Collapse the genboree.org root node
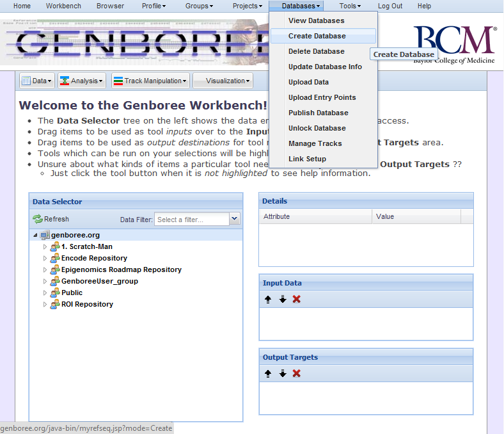The image size is (504, 434). pyautogui.click(x=35, y=236)
